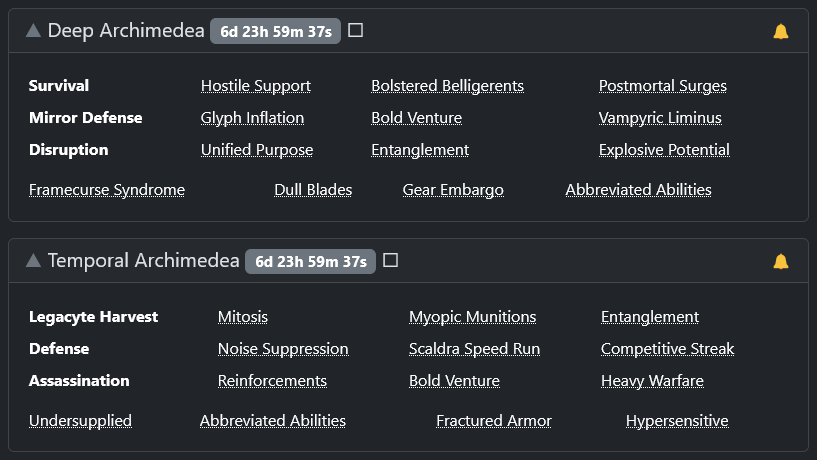Collapse the Temporal Archimedea section
The image size is (817, 460).
tap(34, 261)
